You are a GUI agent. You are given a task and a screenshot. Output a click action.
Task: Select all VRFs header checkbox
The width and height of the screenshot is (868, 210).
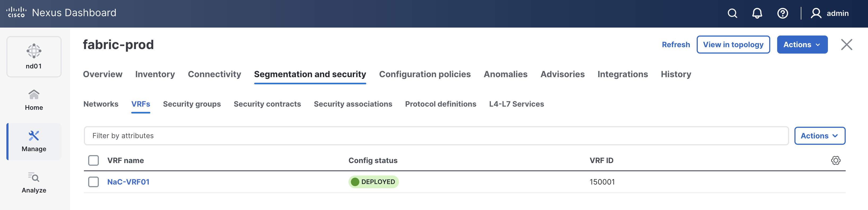93,160
